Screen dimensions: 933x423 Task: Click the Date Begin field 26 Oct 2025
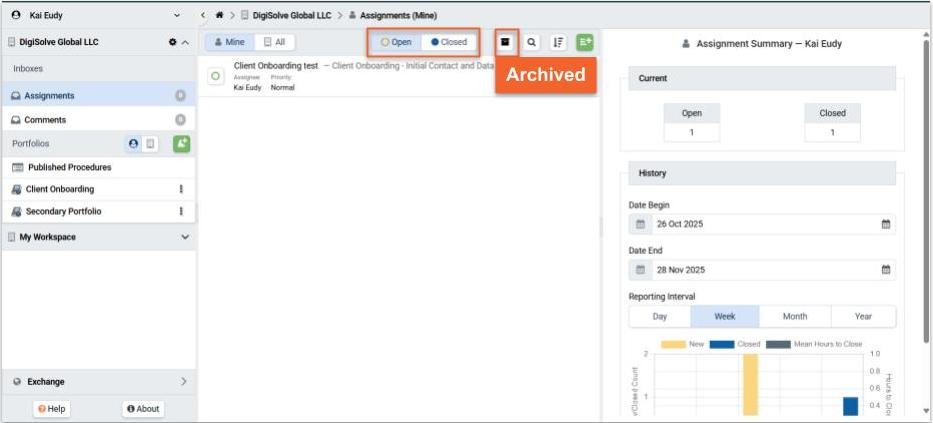(762, 224)
